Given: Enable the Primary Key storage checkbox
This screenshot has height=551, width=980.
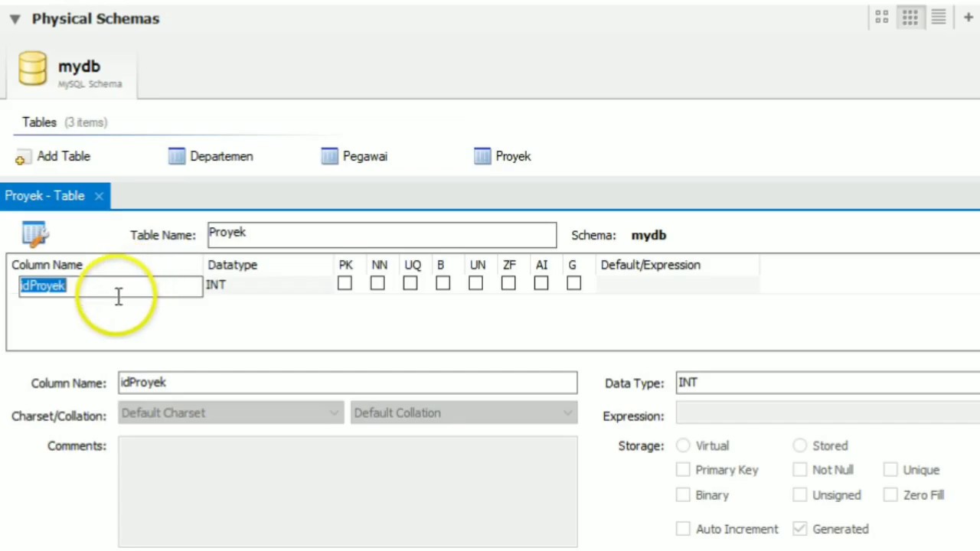Looking at the screenshot, I should point(683,470).
